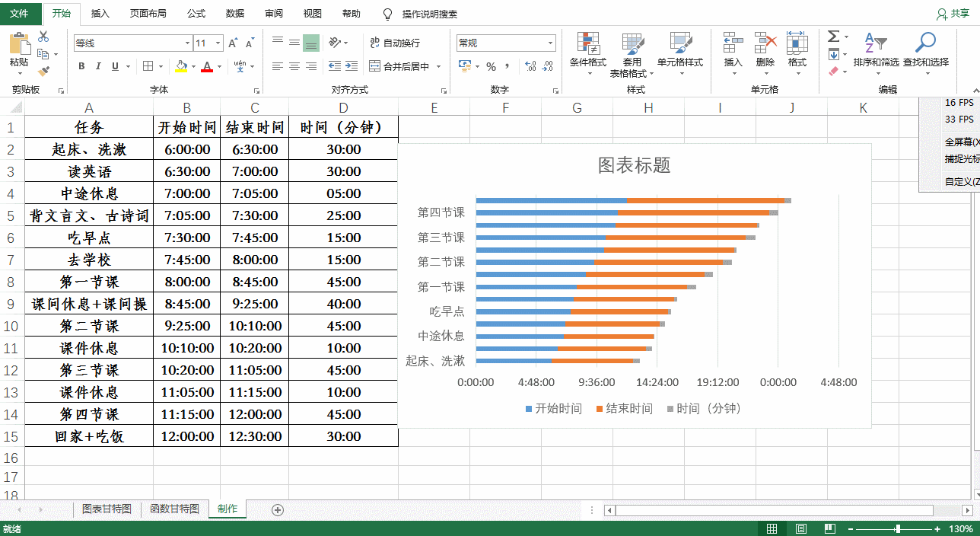Click the phonetic guide wén icon
980x536 pixels.
point(240,66)
